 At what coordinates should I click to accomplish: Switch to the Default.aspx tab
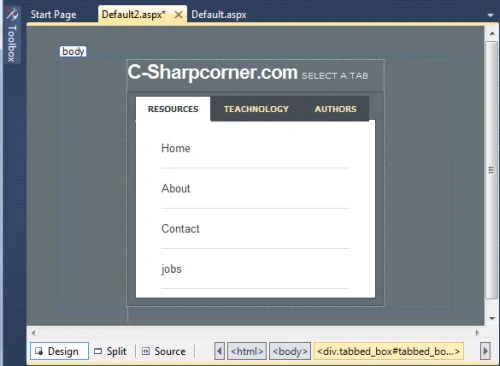coord(219,15)
